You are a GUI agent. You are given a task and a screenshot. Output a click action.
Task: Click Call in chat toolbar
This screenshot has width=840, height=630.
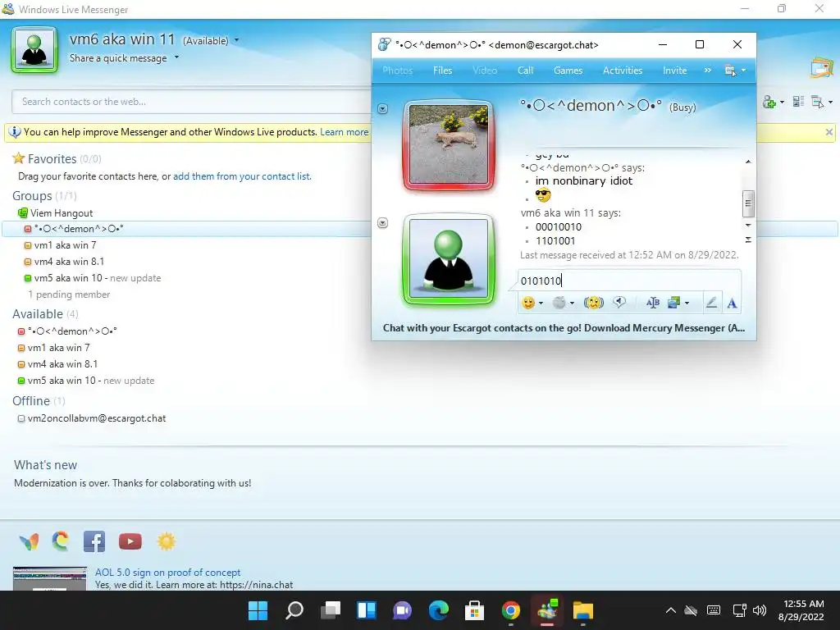pyautogui.click(x=525, y=71)
